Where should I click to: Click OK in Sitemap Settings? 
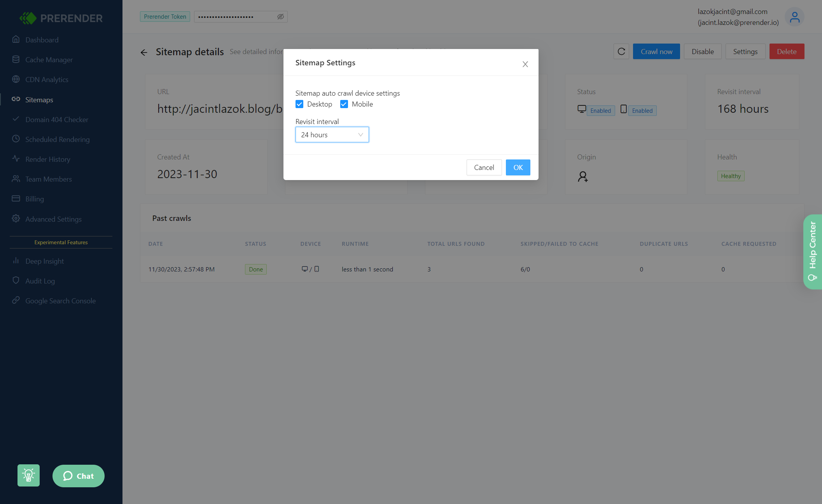[x=518, y=167]
